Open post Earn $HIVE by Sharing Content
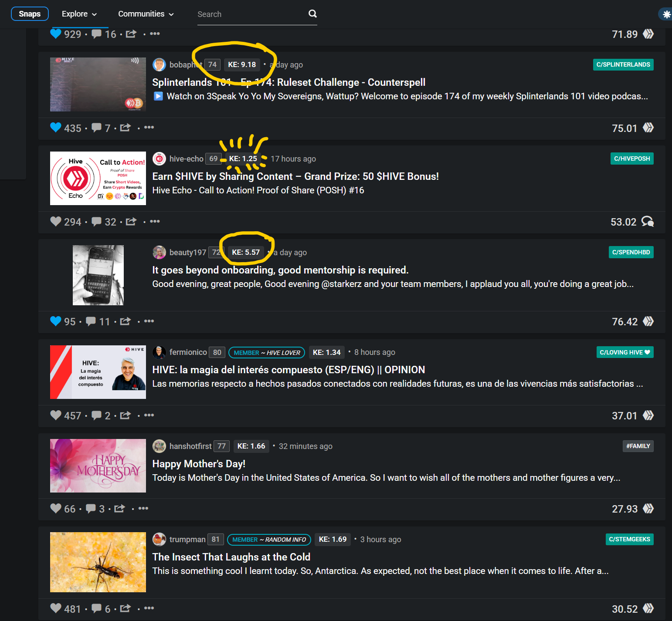 295,176
